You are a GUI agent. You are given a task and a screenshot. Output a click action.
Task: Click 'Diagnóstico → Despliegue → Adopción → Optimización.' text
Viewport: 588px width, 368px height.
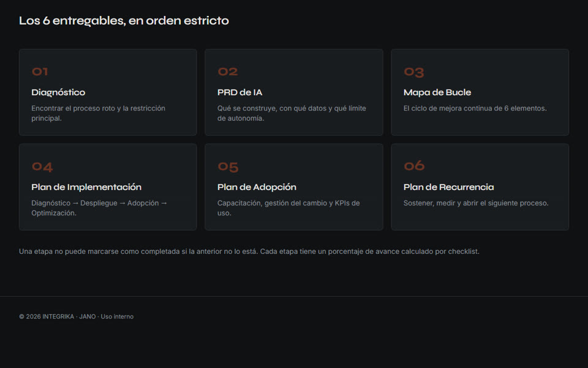[x=99, y=208]
